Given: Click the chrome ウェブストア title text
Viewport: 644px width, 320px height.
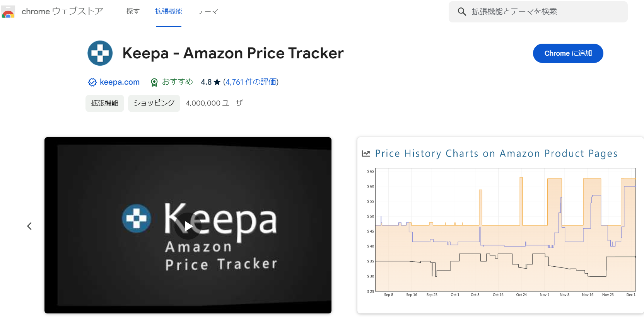Looking at the screenshot, I should [x=62, y=12].
